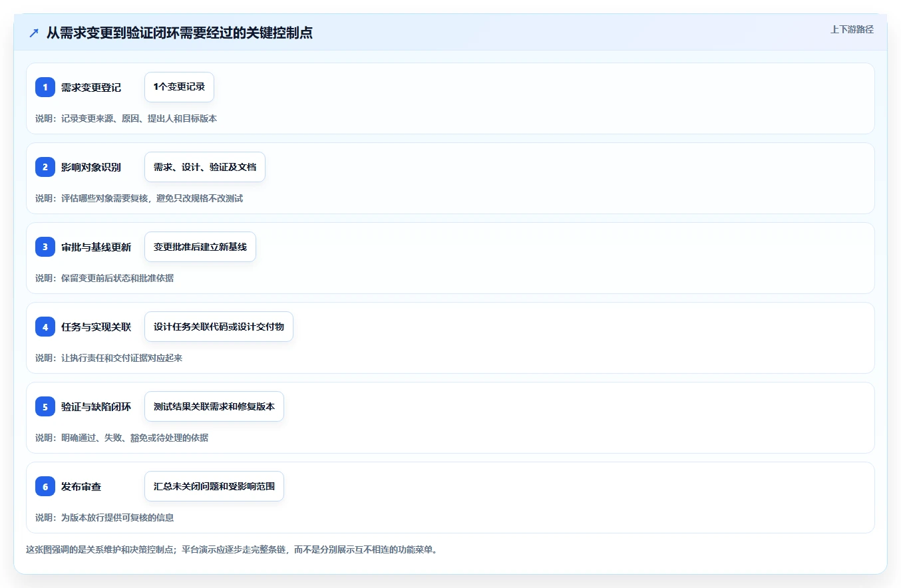Click the 汇总未关闭问题和受影响范围 chip
This screenshot has height=588, width=901.
coord(214,486)
